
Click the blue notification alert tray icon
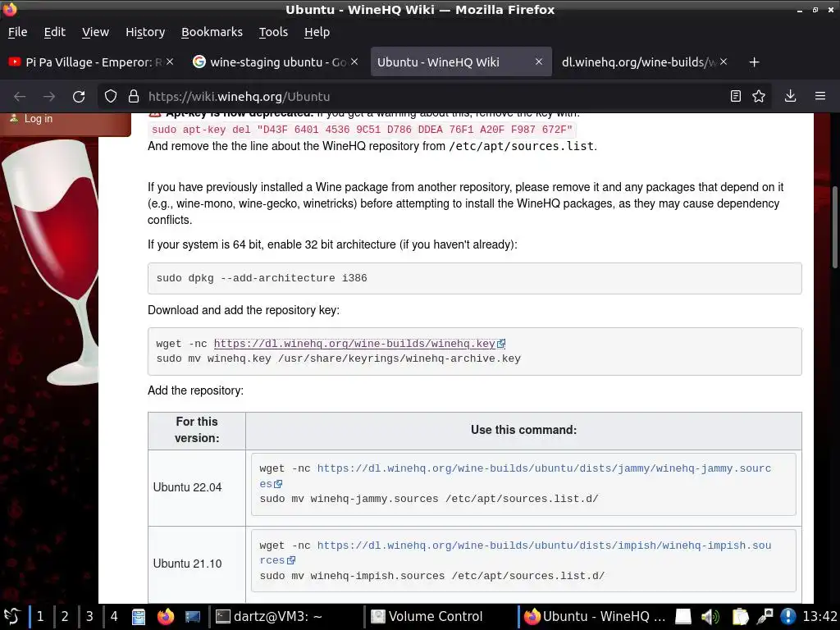click(x=788, y=617)
